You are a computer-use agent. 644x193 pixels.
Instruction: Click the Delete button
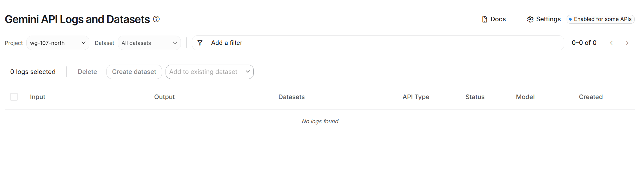(87, 72)
